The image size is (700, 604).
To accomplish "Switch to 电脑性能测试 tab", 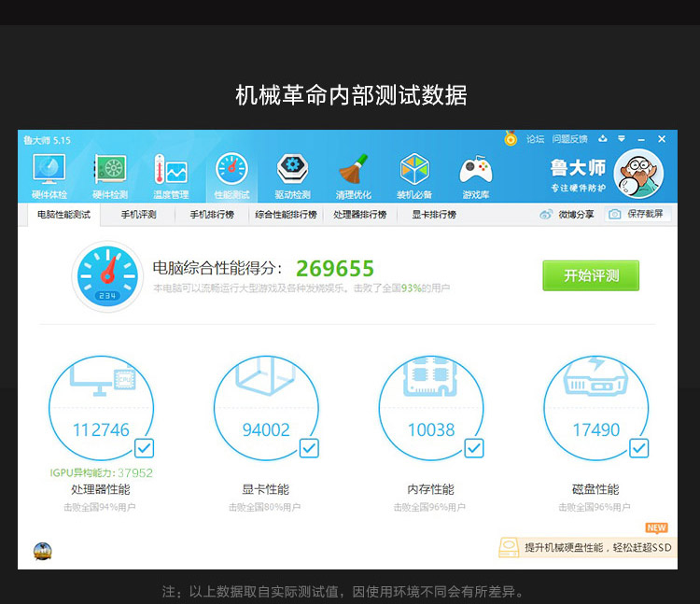I will pyautogui.click(x=63, y=215).
